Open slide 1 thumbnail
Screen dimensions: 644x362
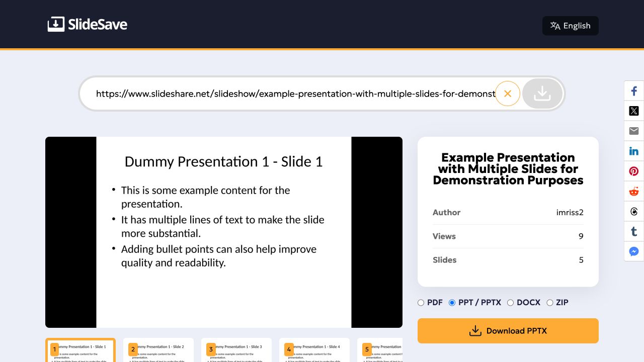coord(80,350)
